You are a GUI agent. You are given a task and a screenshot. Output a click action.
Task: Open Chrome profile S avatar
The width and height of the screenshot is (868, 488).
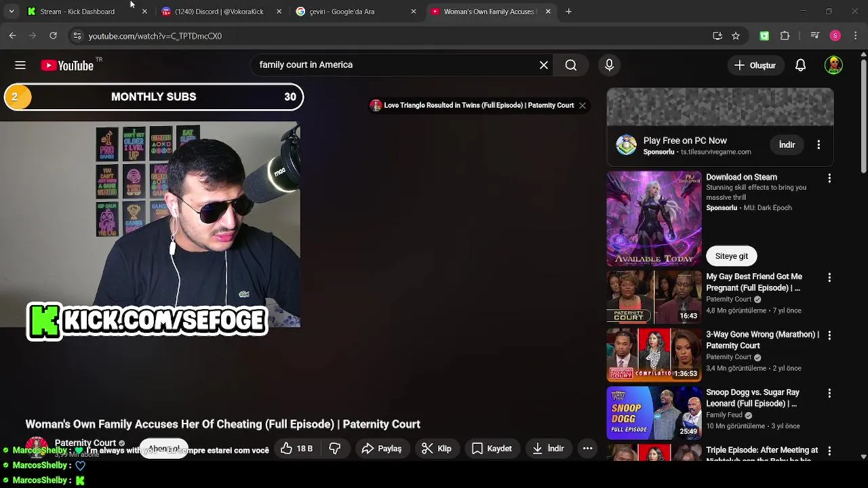pos(835,36)
